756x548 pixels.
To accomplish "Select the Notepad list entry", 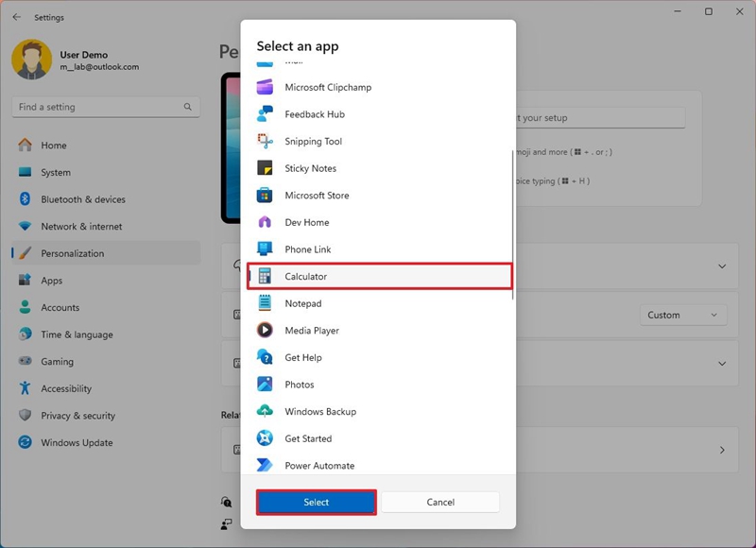I will point(380,303).
